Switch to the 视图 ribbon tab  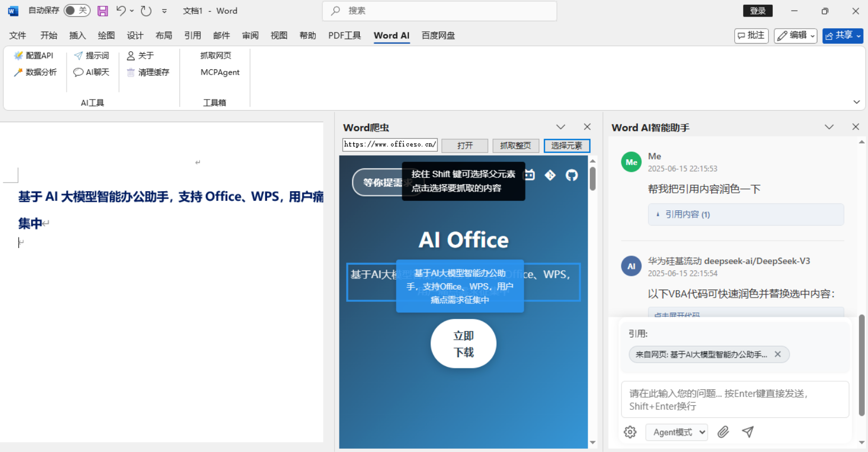coord(279,36)
